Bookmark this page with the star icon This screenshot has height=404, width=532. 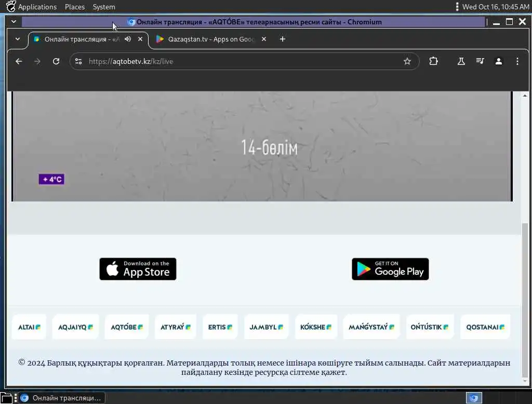(x=407, y=61)
